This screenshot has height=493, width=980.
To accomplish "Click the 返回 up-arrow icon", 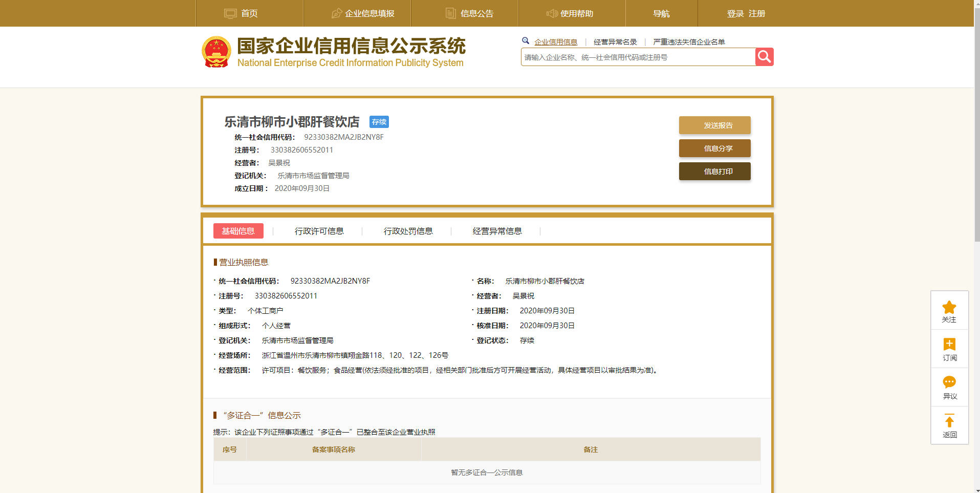I will click(x=949, y=420).
